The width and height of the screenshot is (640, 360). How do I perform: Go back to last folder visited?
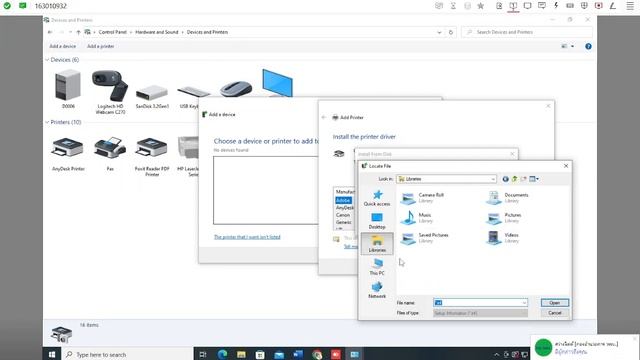pyautogui.click(x=505, y=179)
